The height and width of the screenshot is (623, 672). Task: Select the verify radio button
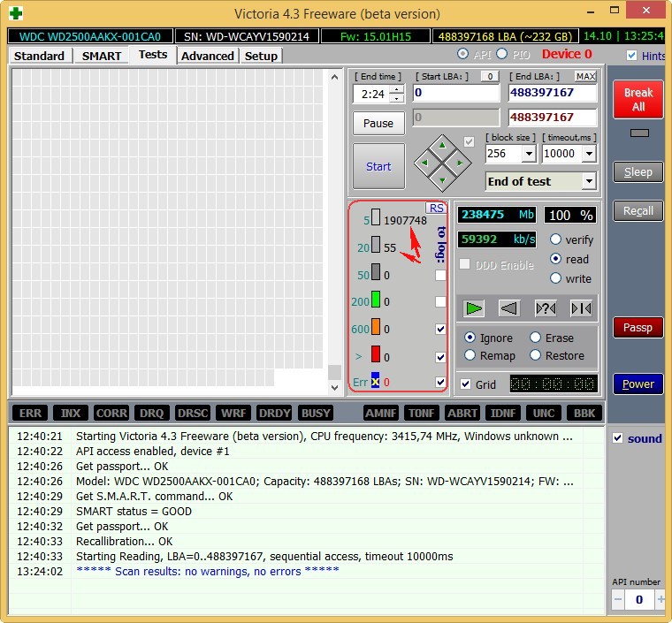(555, 239)
